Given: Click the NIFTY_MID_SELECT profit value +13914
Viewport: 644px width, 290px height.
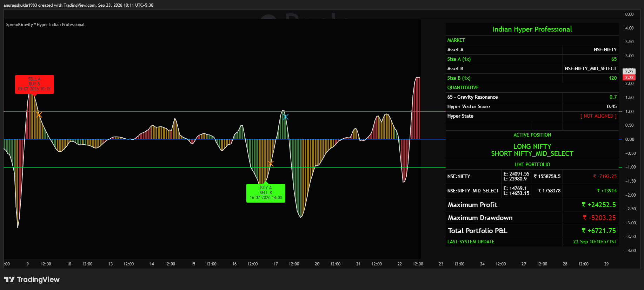Looking at the screenshot, I should (x=607, y=191).
